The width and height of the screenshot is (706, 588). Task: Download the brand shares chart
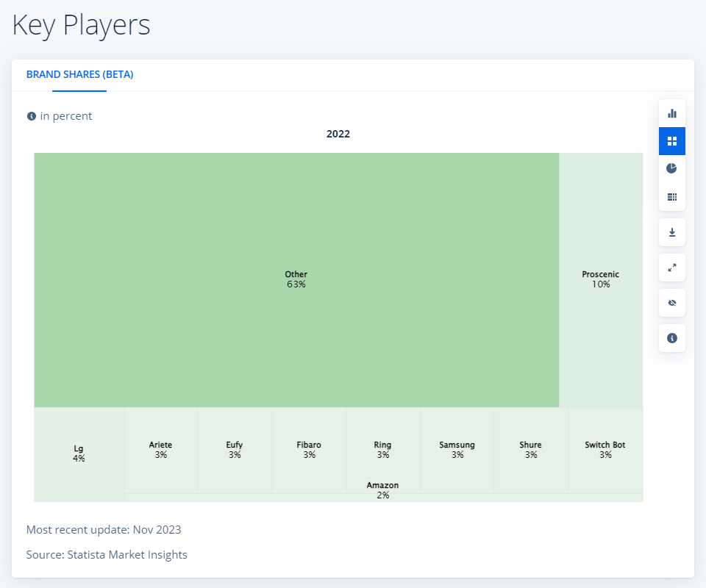[671, 232]
